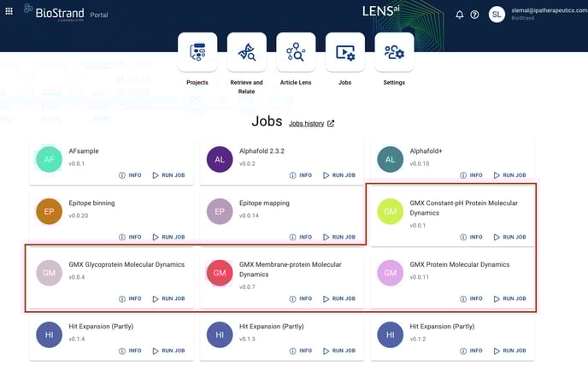This screenshot has height=366, width=588.
Task: Show info for Alphafold 2.3.2
Action: (301, 175)
